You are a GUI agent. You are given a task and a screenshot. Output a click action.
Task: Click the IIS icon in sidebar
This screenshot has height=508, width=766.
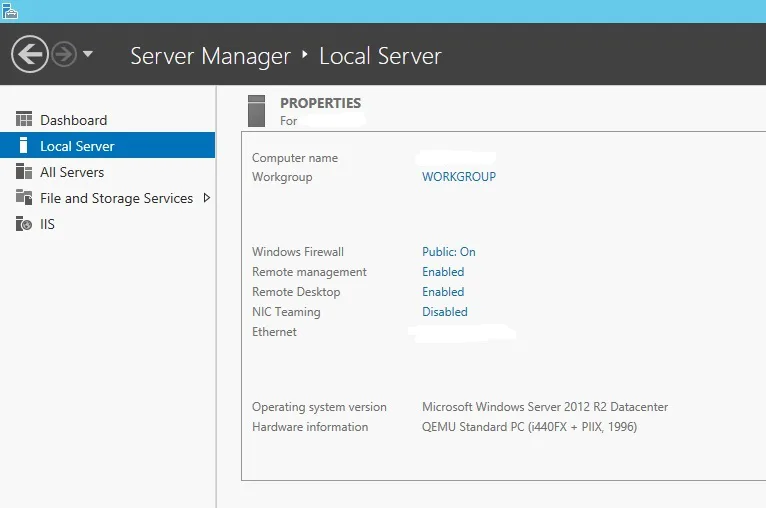(x=24, y=224)
